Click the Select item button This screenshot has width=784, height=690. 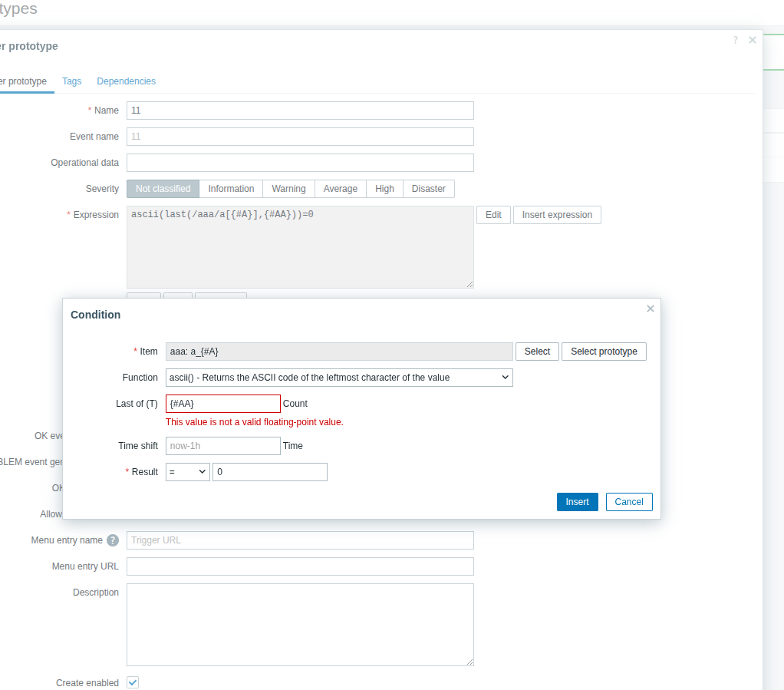[x=537, y=352]
